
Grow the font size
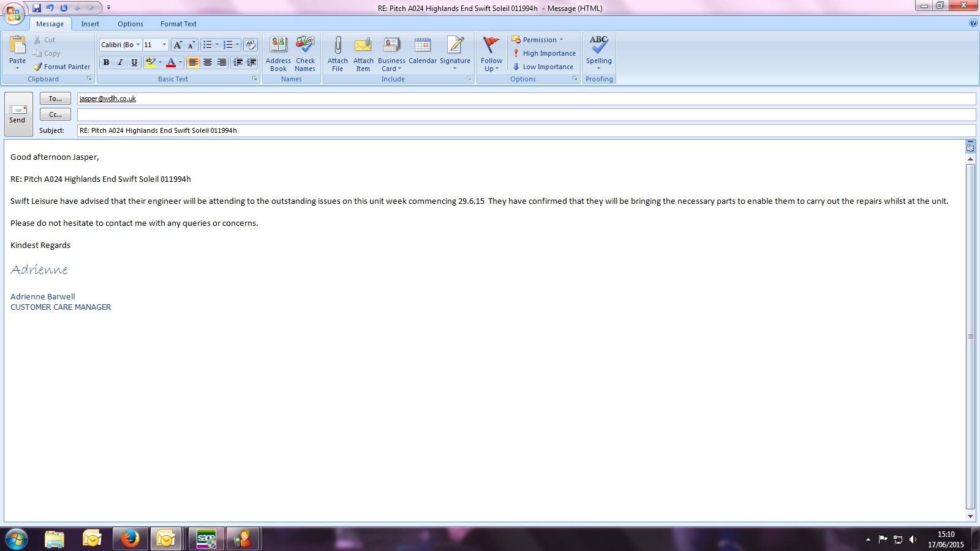pos(178,45)
